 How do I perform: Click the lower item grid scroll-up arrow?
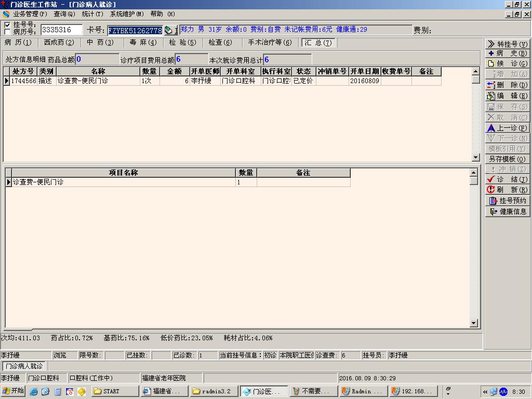(474, 172)
